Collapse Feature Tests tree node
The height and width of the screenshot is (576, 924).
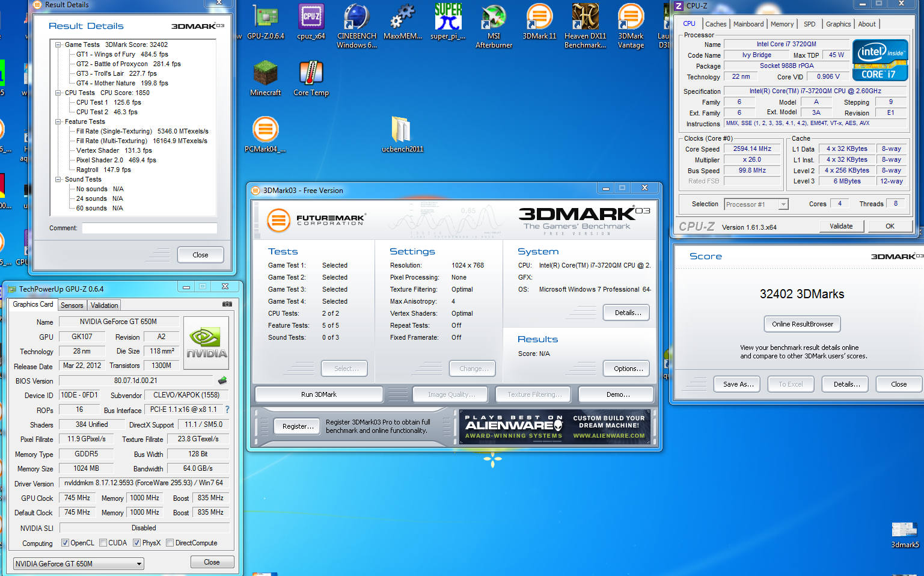[x=58, y=121]
